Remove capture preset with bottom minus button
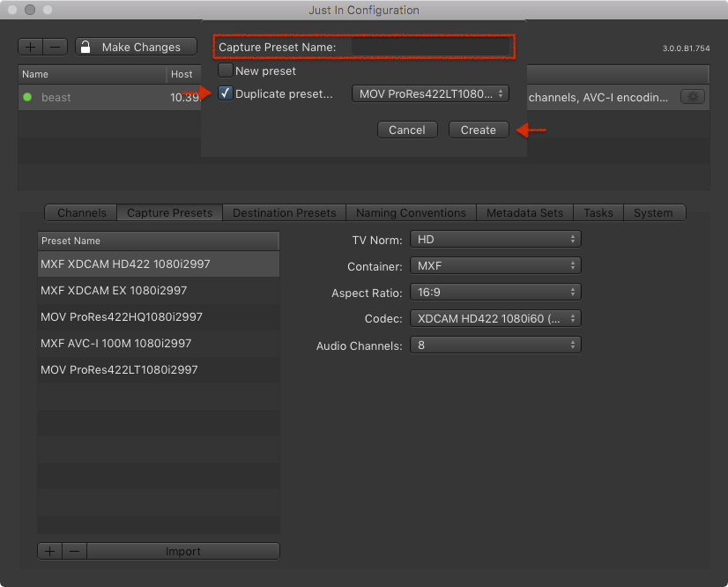The height and width of the screenshot is (587, 728). (x=74, y=551)
